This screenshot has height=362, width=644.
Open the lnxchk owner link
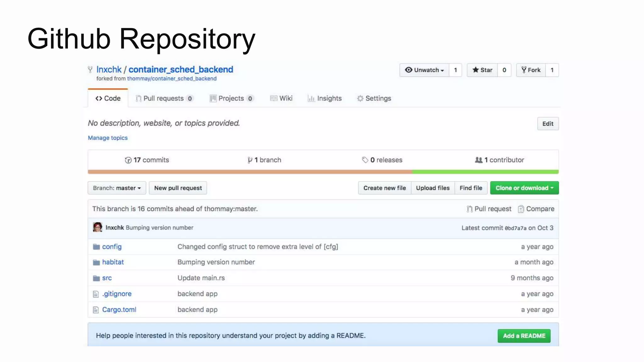click(x=109, y=69)
